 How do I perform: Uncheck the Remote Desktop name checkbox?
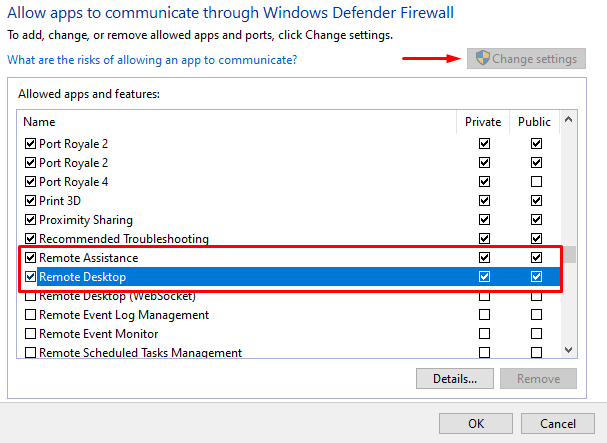click(x=30, y=277)
